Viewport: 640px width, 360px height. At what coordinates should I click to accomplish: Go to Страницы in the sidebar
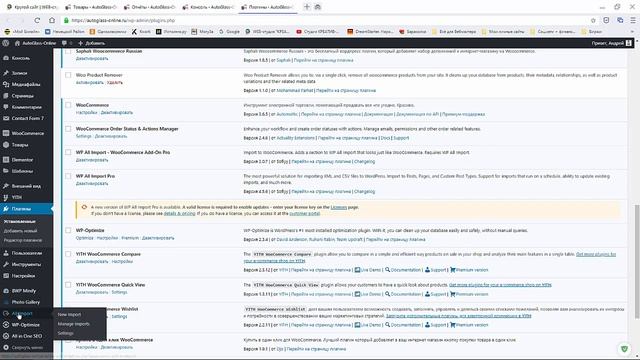[x=22, y=96]
